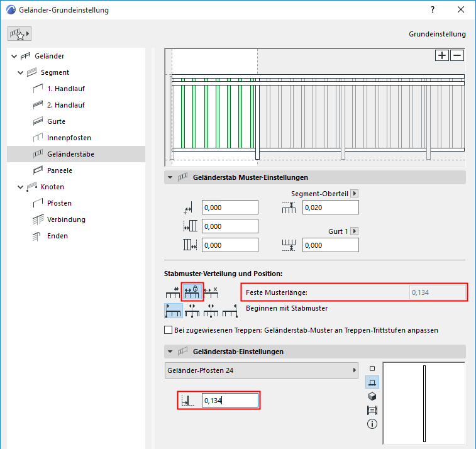Click the right pattern gap field
The width and height of the screenshot is (476, 449).
pos(230,245)
